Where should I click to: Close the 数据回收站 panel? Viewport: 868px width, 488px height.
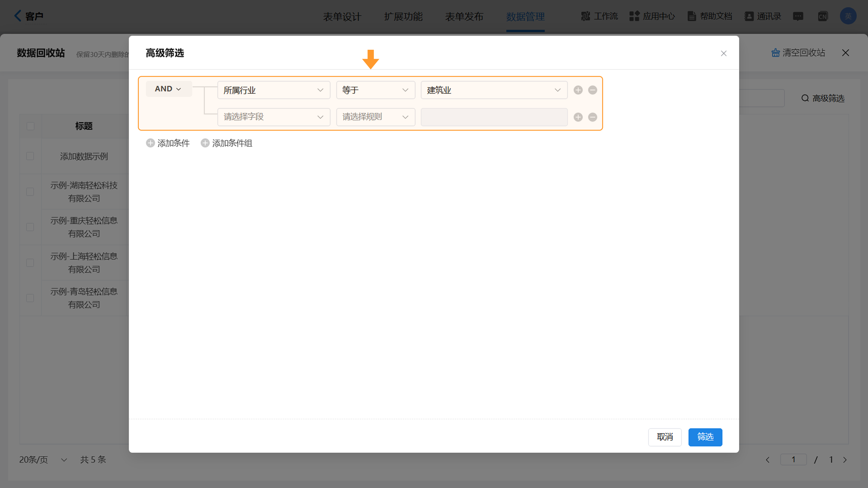tap(845, 52)
